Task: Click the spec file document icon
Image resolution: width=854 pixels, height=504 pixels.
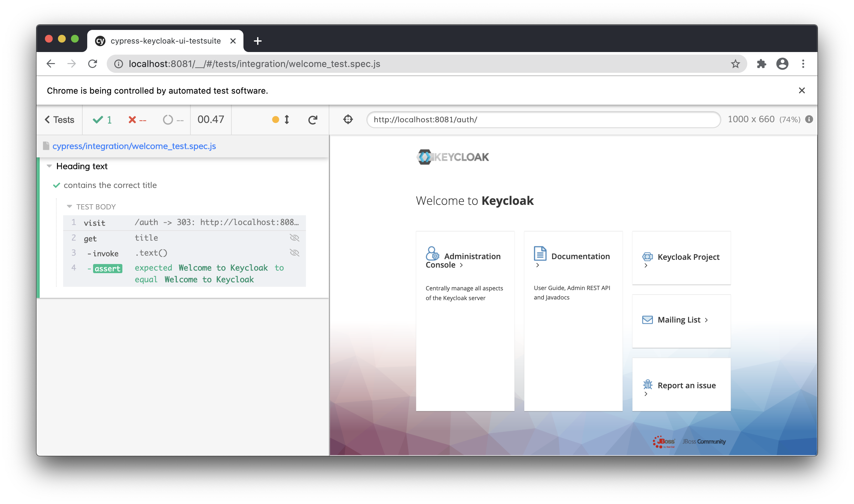Action: click(46, 146)
